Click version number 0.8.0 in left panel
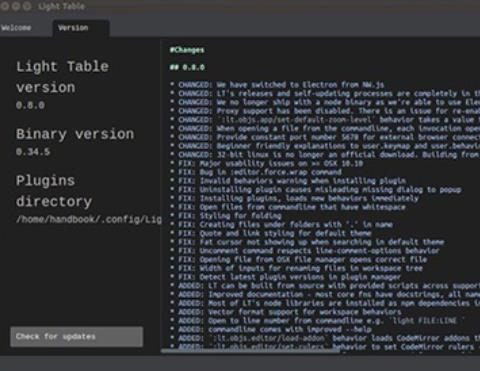 tap(30, 105)
